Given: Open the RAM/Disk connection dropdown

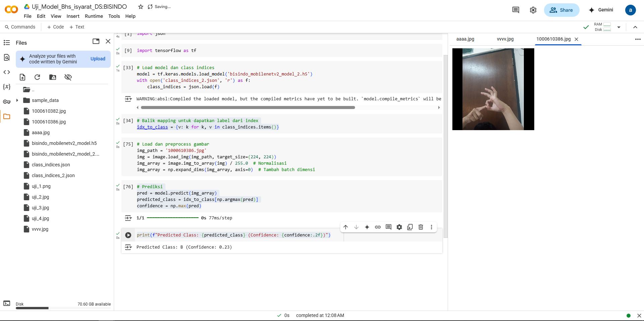Looking at the screenshot, I should pos(619,27).
